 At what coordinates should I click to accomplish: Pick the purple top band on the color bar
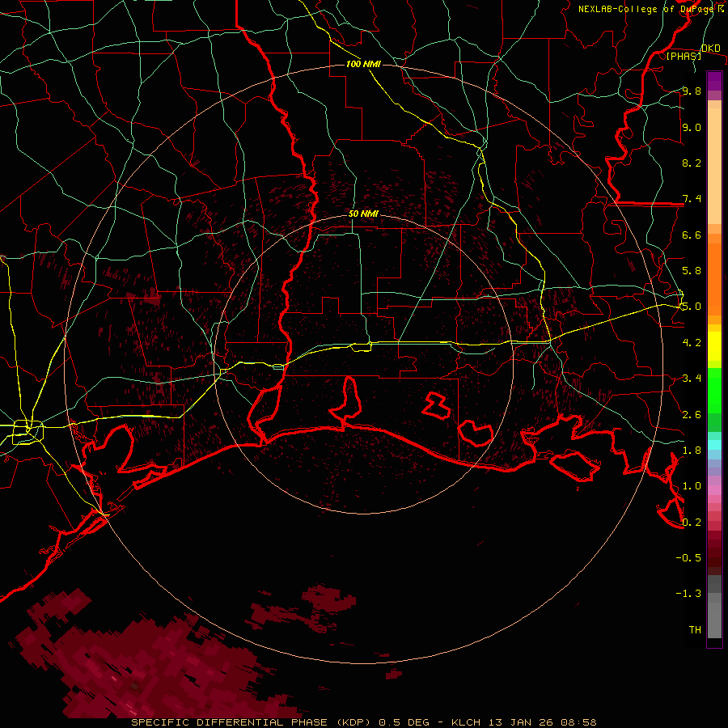tap(714, 81)
